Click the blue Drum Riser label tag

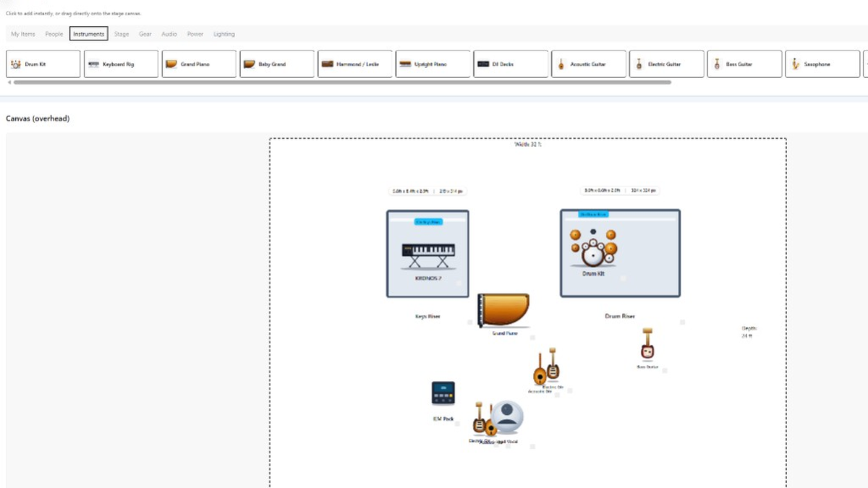coord(593,214)
